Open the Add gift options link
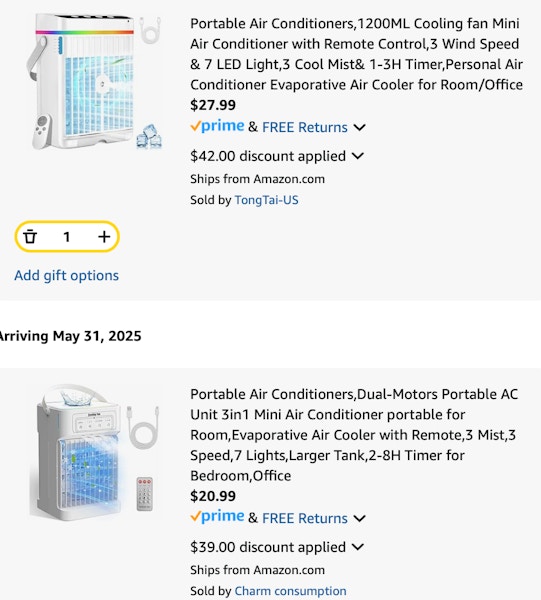Screen dimensions: 541x600 pyautogui.click(x=67, y=276)
